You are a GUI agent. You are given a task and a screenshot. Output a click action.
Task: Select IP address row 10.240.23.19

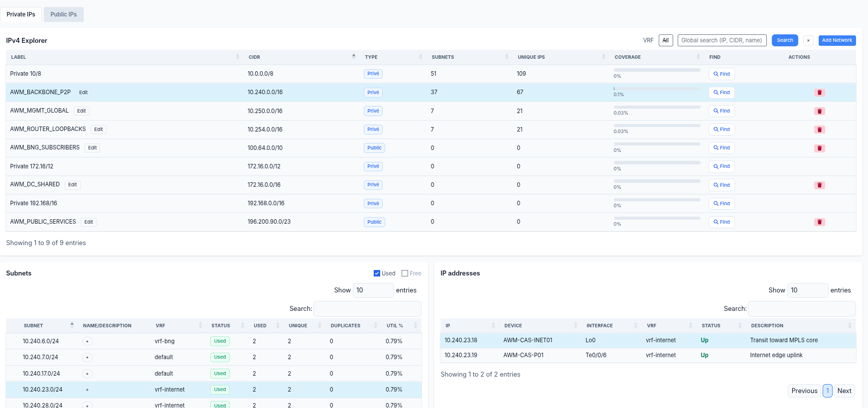point(648,355)
